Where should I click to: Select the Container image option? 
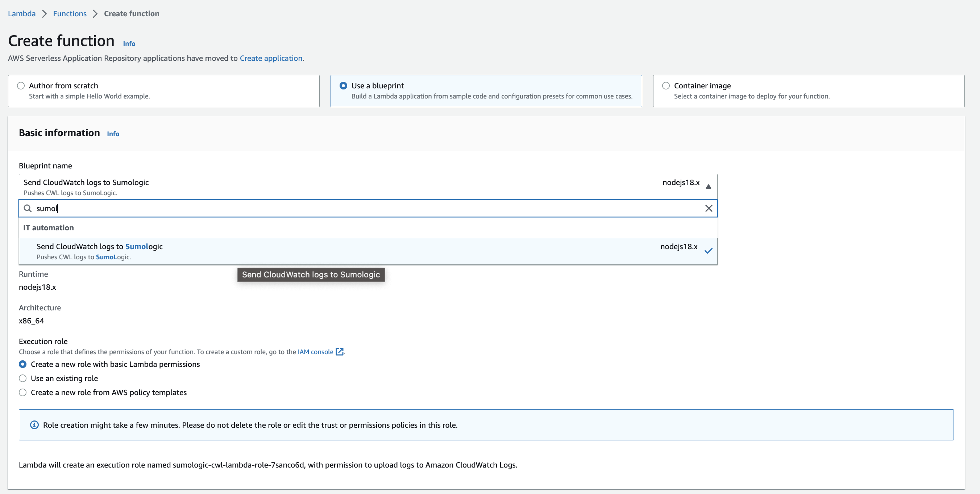click(x=666, y=86)
